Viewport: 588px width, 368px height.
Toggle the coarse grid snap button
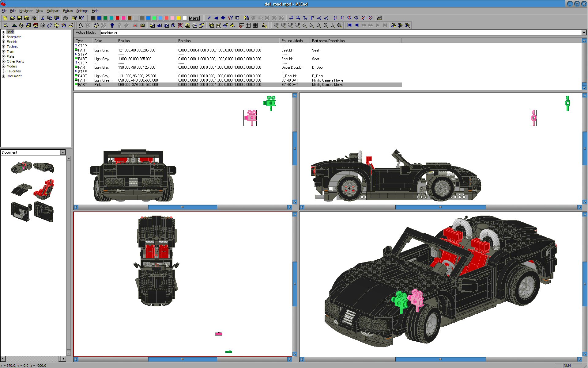click(242, 25)
